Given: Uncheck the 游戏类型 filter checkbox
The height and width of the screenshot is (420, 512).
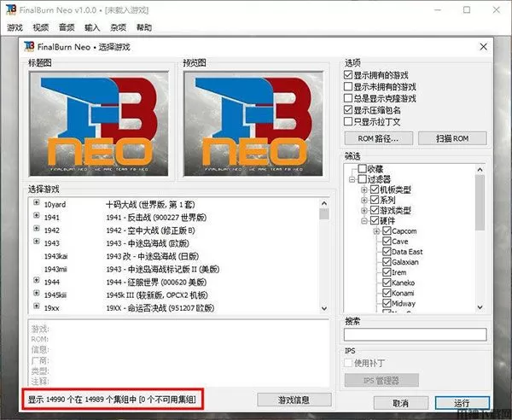Looking at the screenshot, I should [375, 210].
